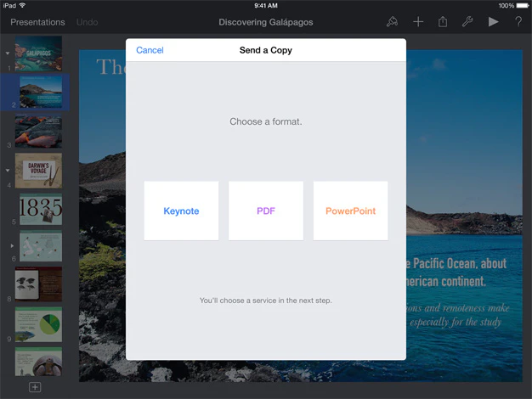This screenshot has height=399, width=532.
Task: Tap the 'Pacific Ocean, about' slide text
Action: pyautogui.click(x=460, y=263)
